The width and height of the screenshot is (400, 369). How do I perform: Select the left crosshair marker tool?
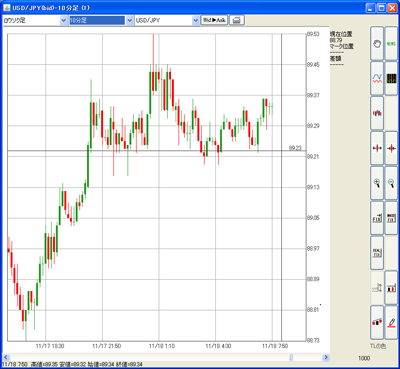point(377,148)
